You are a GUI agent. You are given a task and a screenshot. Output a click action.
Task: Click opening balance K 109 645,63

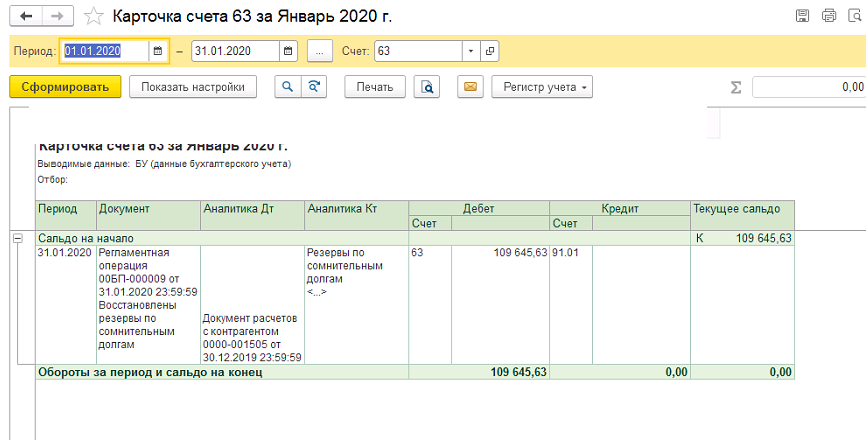(x=742, y=238)
